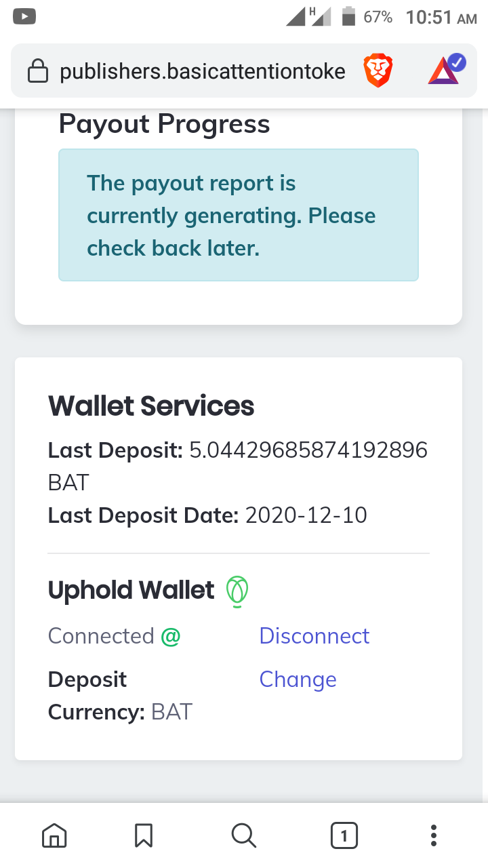Viewport: 488px width, 868px height.
Task: Tap the battery indicator in the status bar
Action: click(349, 16)
